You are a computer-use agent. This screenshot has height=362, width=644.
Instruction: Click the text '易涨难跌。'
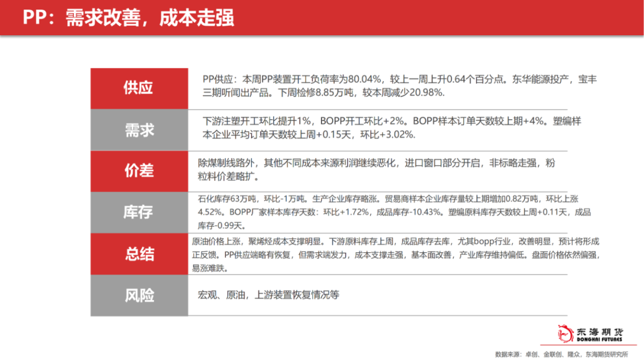210,268
